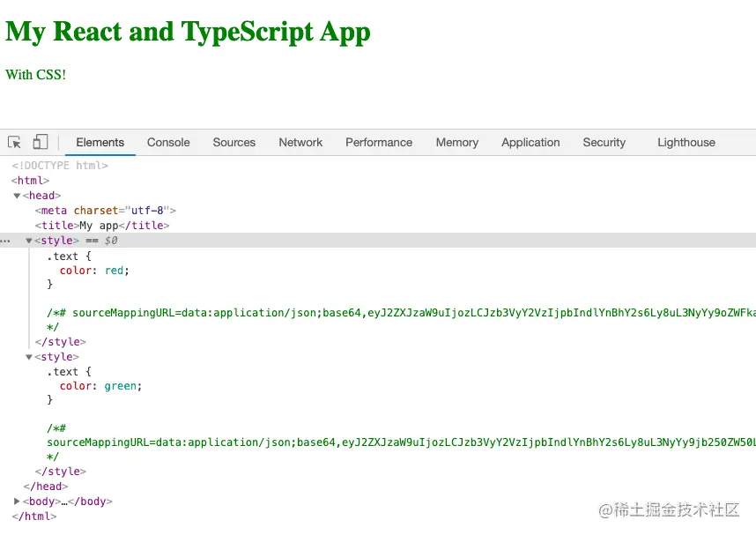
Task: Click the .text selector in first style
Action: click(63, 256)
